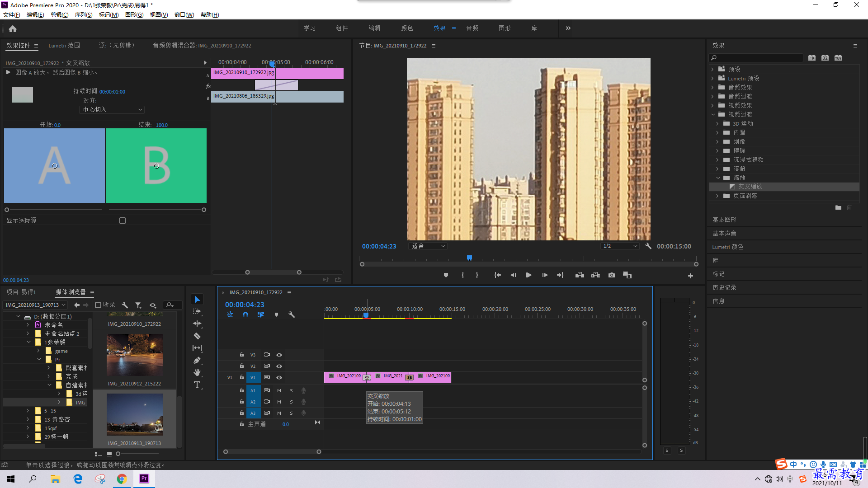Open Premiere Pro from the taskbar

144,479
